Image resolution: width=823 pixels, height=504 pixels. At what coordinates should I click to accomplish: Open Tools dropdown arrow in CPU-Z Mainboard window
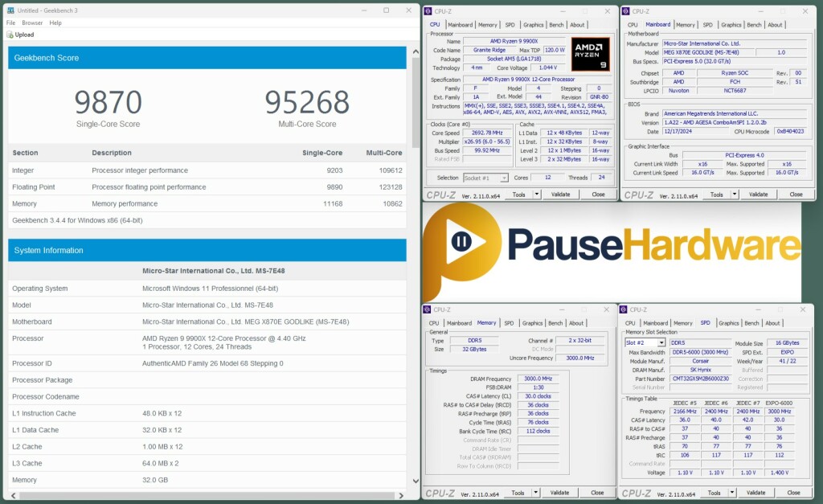coord(735,195)
